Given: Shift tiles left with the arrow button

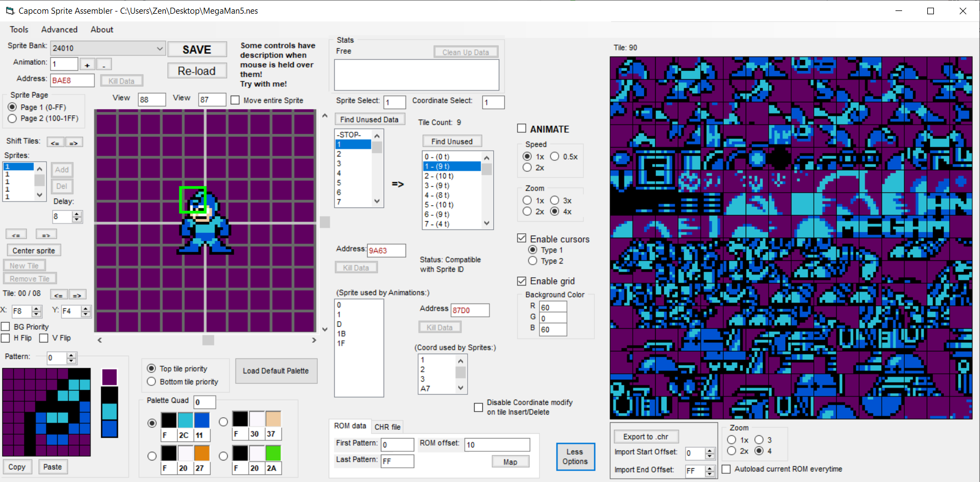Looking at the screenshot, I should [x=55, y=142].
